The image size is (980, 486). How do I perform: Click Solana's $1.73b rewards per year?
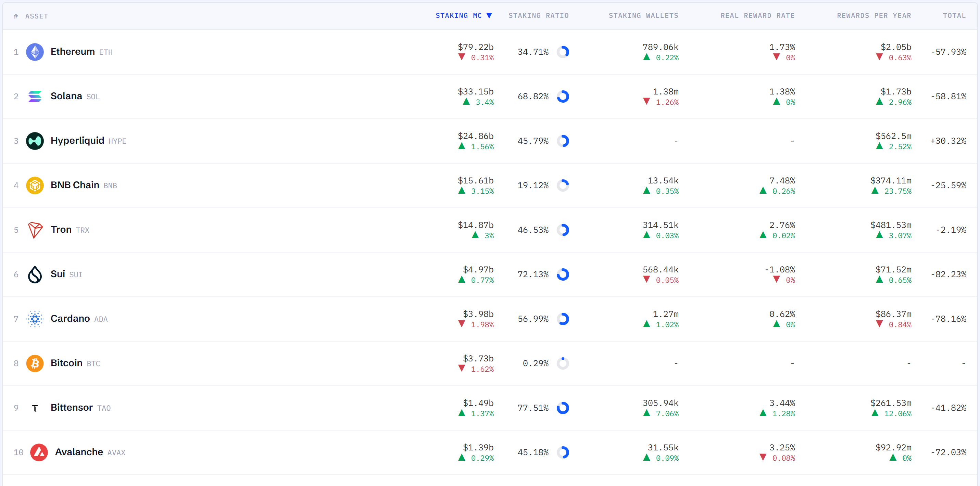pos(896,91)
